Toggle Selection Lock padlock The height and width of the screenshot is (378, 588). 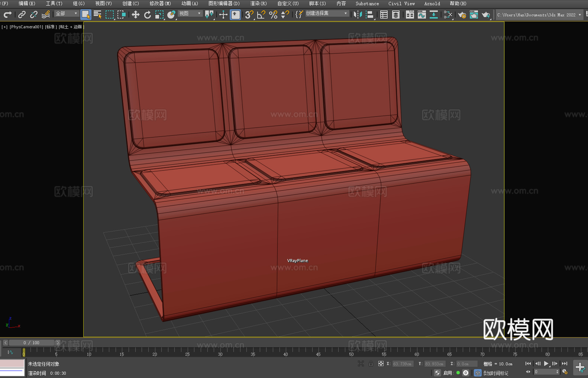coord(371,364)
